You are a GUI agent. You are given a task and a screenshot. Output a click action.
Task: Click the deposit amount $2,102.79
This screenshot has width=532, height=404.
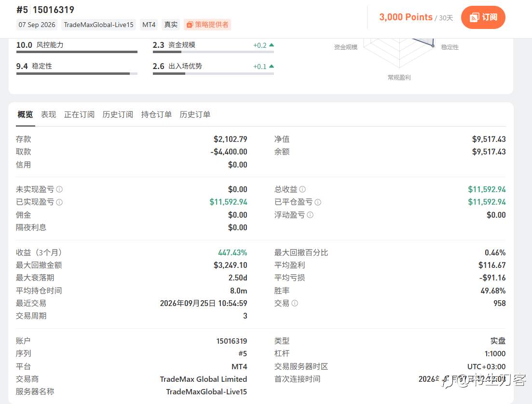[231, 139]
